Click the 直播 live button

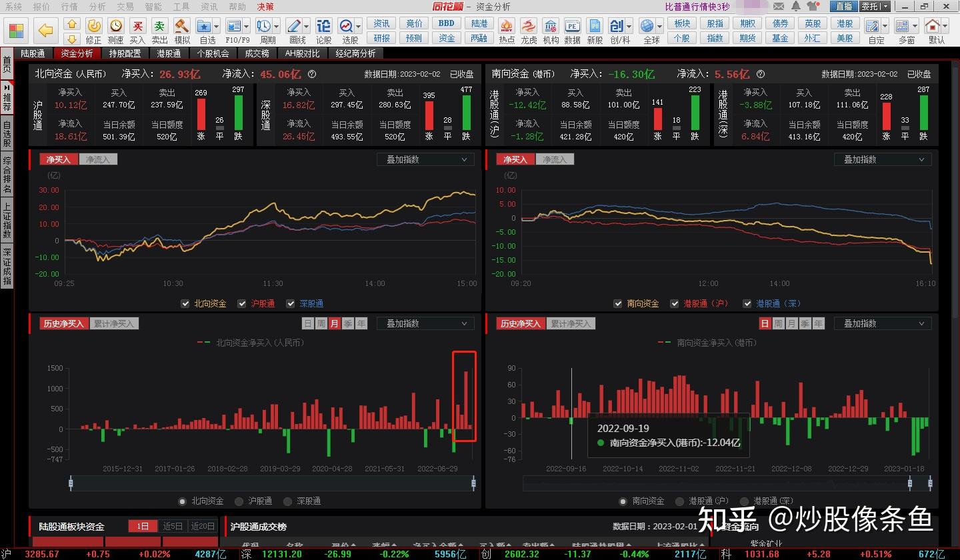click(x=844, y=6)
